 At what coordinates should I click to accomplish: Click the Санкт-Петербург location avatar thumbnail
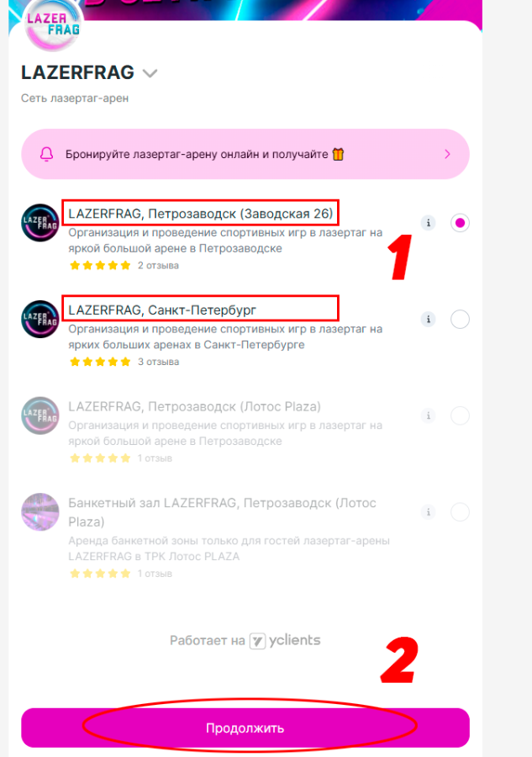point(40,319)
